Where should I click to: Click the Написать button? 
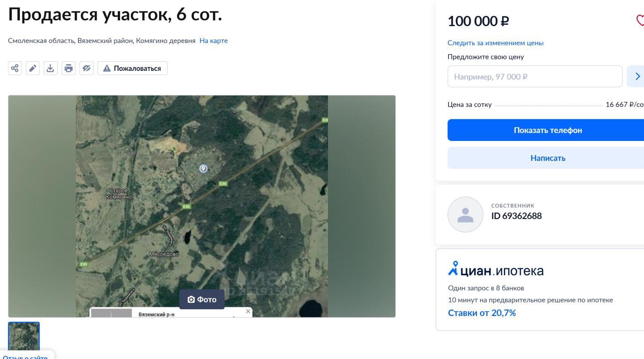(x=548, y=158)
